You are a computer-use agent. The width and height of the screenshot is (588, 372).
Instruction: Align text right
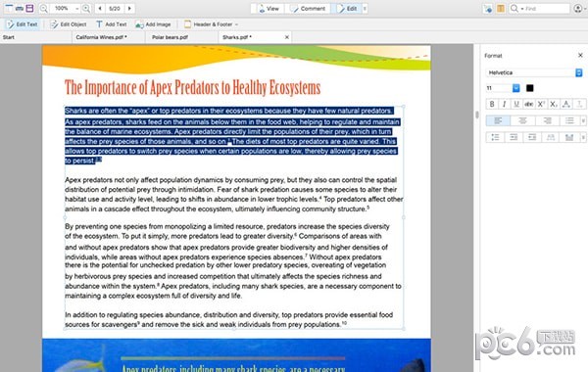(x=547, y=120)
